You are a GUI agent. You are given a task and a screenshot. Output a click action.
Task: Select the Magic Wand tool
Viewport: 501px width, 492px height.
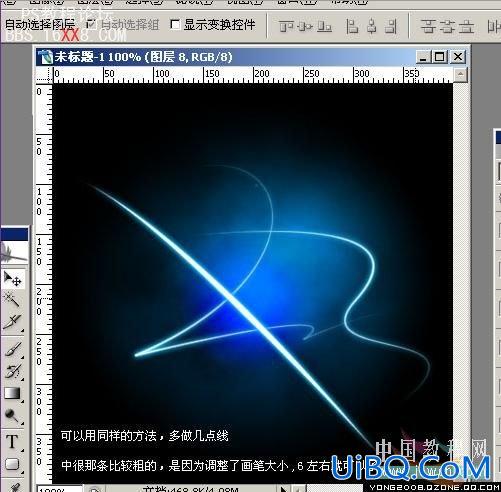[x=12, y=299]
